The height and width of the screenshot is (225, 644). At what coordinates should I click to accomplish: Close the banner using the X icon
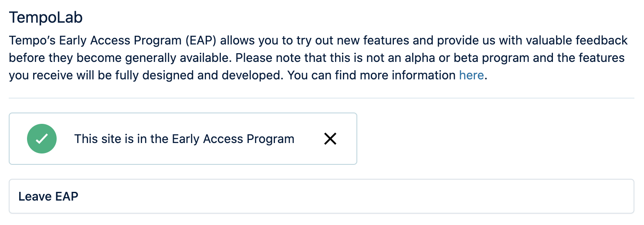[x=330, y=139]
